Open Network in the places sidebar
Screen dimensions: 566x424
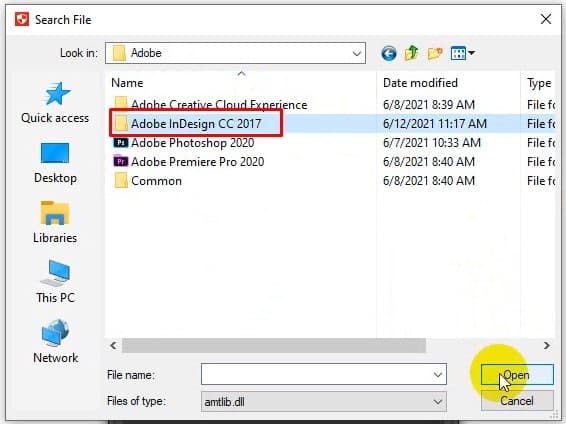click(x=55, y=342)
